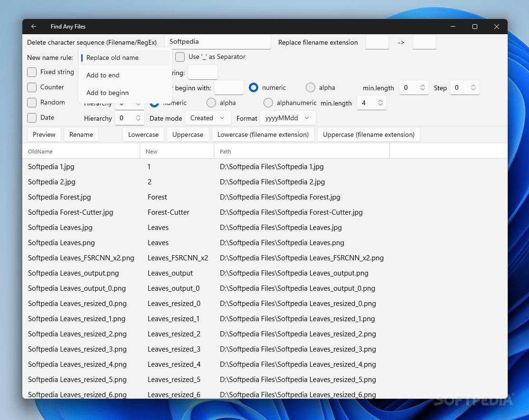Image resolution: width=529 pixels, height=420 pixels.
Task: Select row 'Softpedia Forest.jpg'
Action: pos(265,197)
